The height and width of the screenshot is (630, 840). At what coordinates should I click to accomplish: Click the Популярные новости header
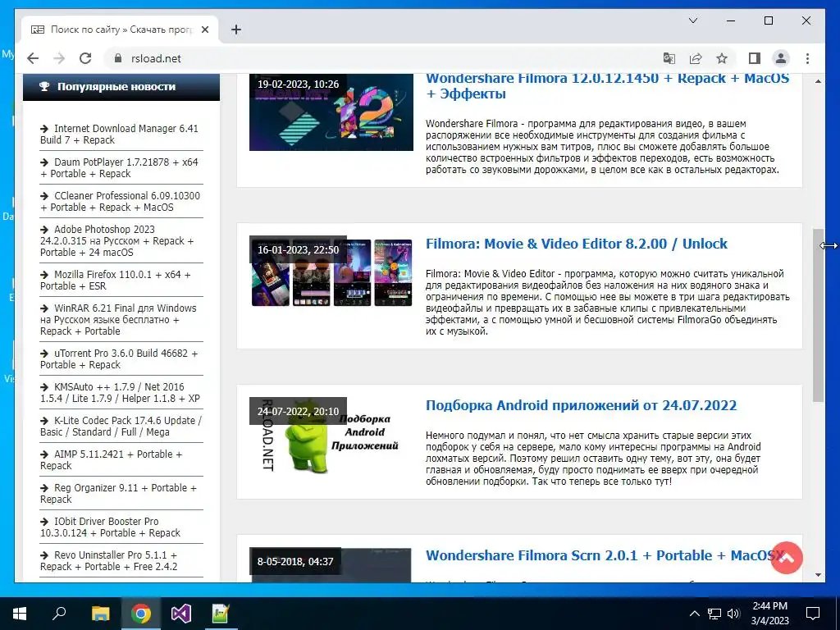pyautogui.click(x=121, y=87)
